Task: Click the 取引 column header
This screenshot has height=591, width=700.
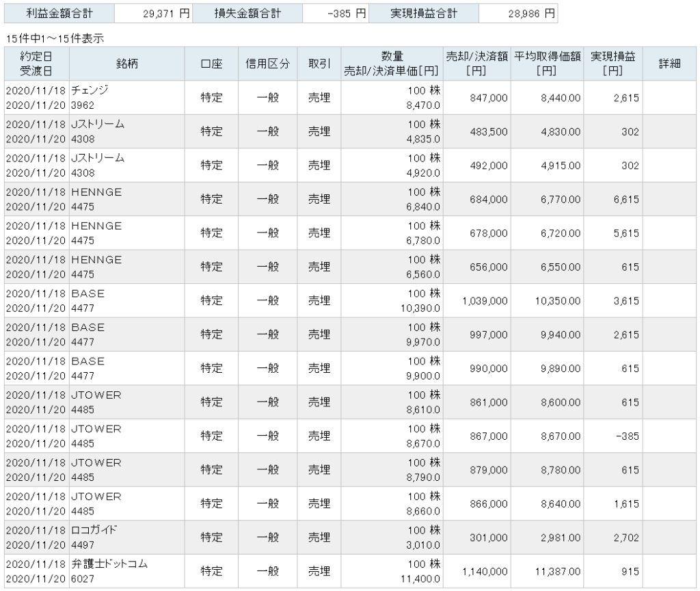Action: pyautogui.click(x=319, y=64)
